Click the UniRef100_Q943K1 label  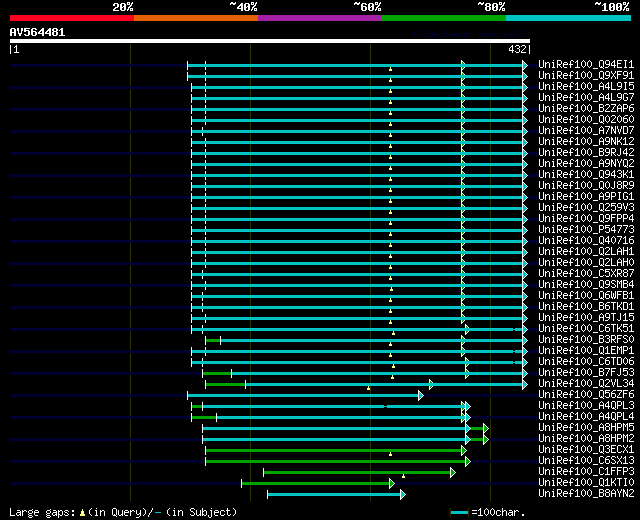586,175
